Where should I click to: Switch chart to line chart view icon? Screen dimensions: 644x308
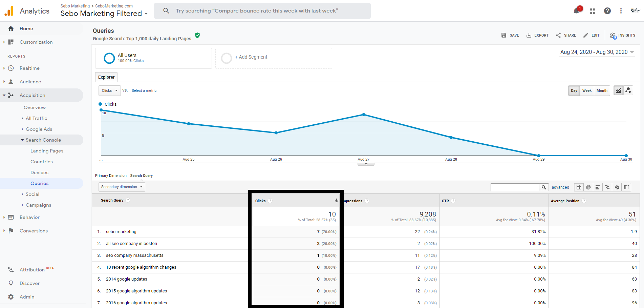pos(618,90)
